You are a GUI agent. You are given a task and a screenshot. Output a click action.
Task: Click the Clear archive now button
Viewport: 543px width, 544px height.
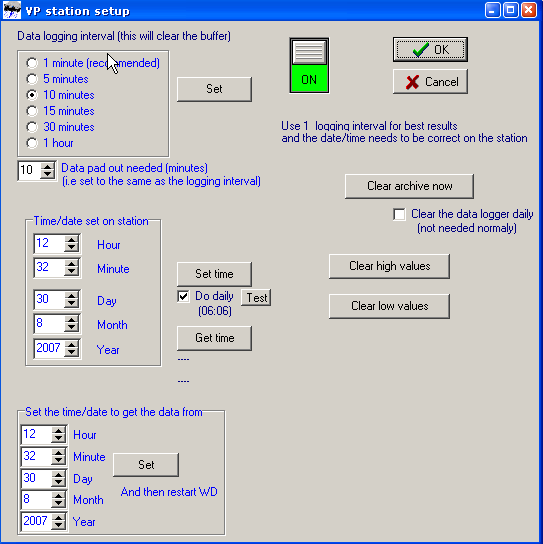[409, 186]
